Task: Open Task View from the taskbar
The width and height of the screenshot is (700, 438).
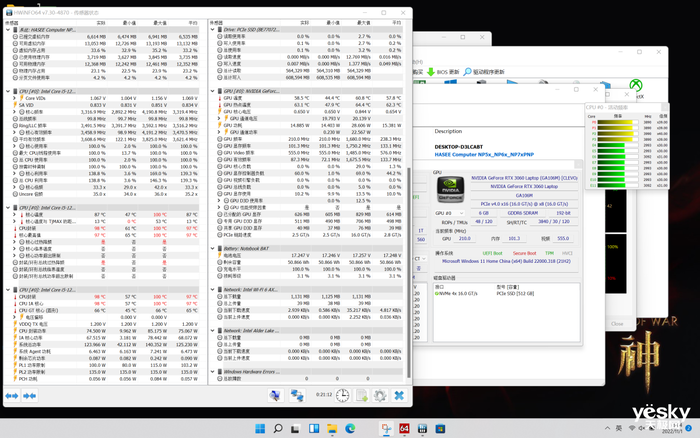Action: (295, 429)
